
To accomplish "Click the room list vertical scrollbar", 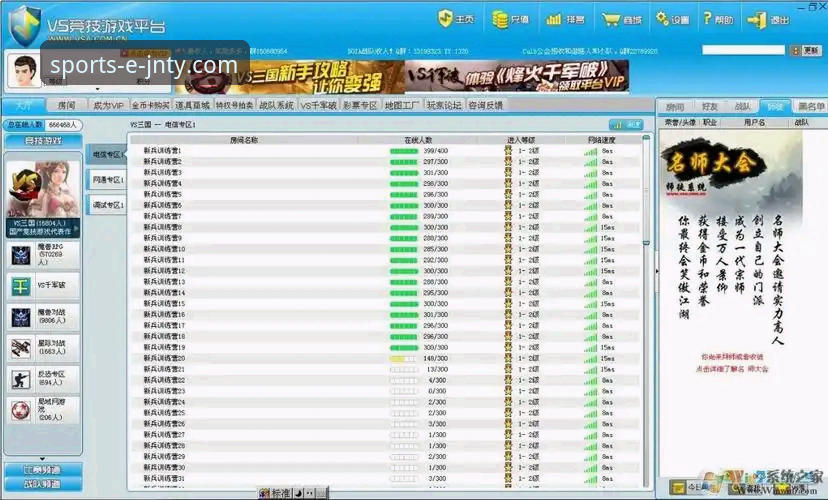I will pyautogui.click(x=646, y=310).
